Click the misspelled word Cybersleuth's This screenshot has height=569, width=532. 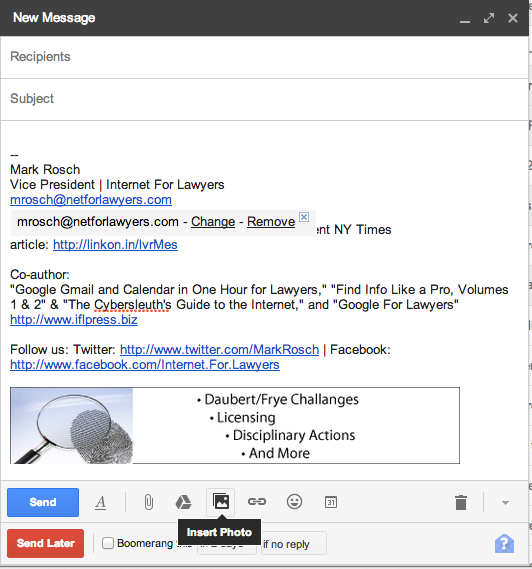click(x=132, y=305)
